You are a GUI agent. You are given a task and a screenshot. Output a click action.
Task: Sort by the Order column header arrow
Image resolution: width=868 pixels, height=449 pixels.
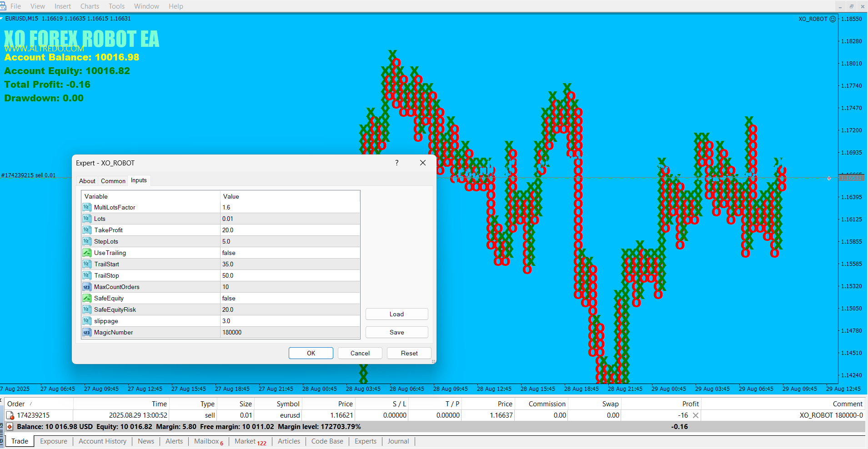click(31, 404)
